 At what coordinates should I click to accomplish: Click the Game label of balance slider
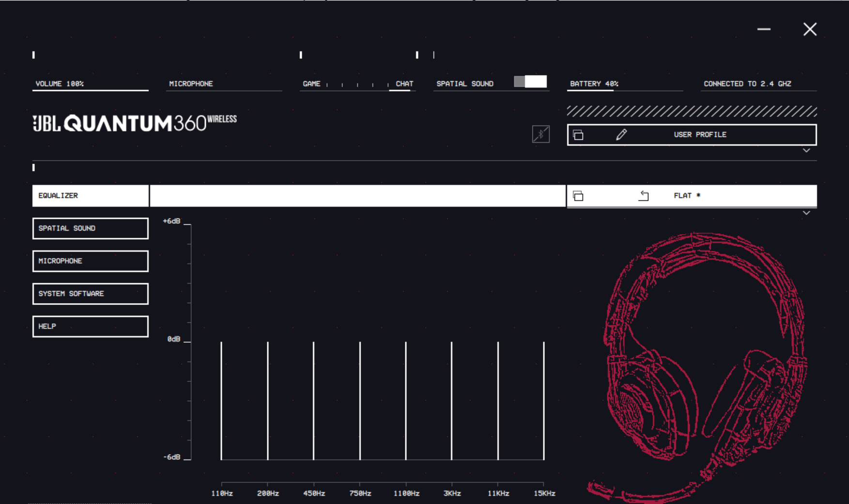[311, 84]
